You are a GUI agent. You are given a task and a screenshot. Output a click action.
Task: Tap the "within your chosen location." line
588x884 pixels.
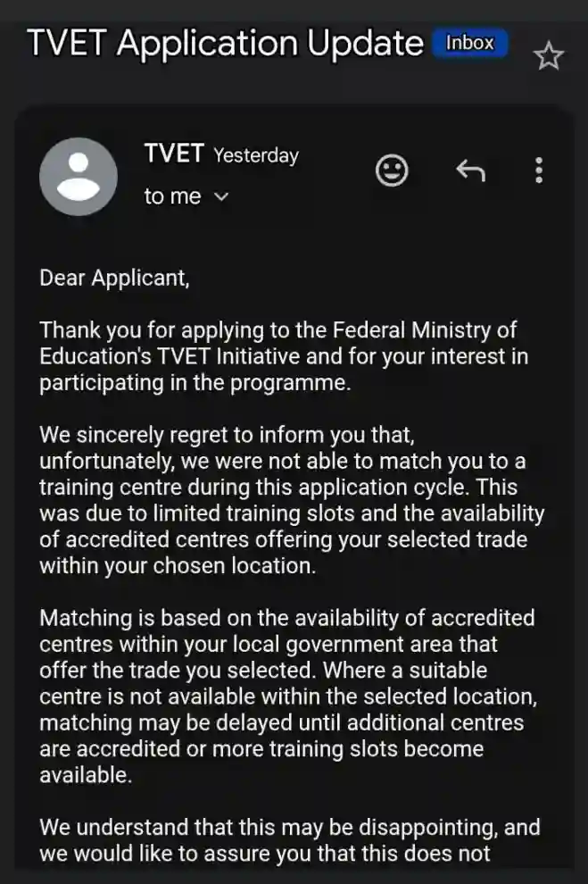[x=178, y=566]
